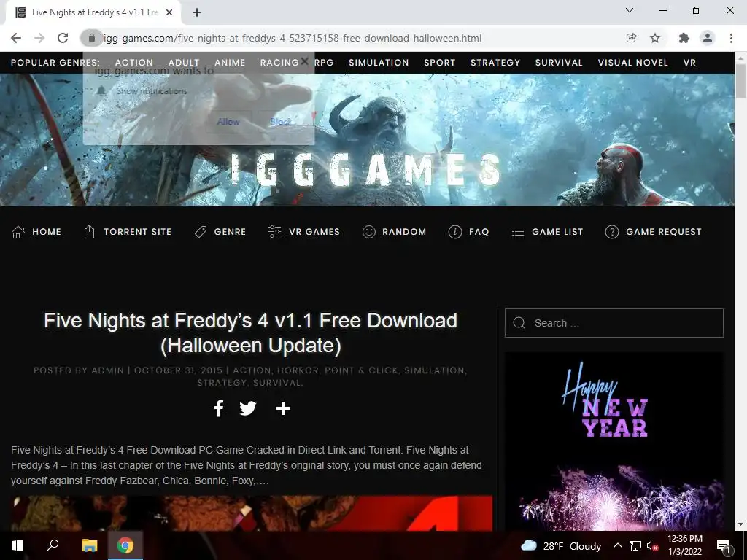Click the address bar URL
The height and width of the screenshot is (560, 747).
pyautogui.click(x=293, y=38)
